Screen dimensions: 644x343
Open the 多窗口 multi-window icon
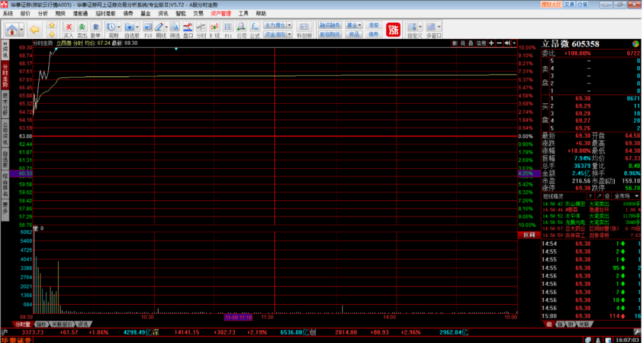click(x=431, y=27)
